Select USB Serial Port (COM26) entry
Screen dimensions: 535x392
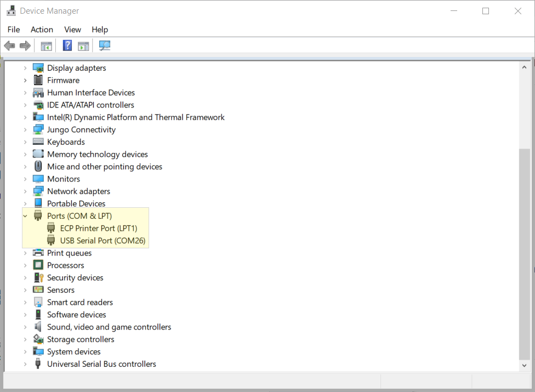103,241
